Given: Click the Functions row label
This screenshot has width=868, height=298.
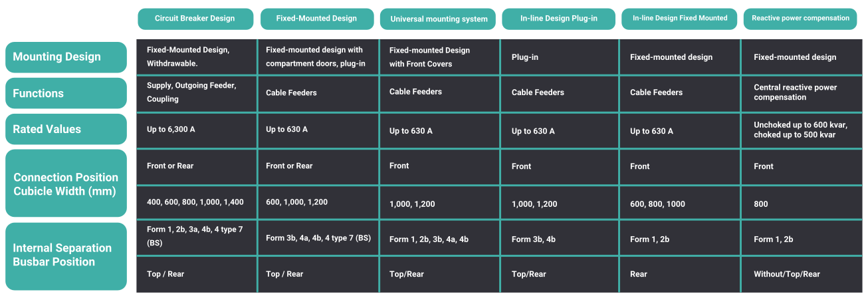Looking at the screenshot, I should 66,93.
